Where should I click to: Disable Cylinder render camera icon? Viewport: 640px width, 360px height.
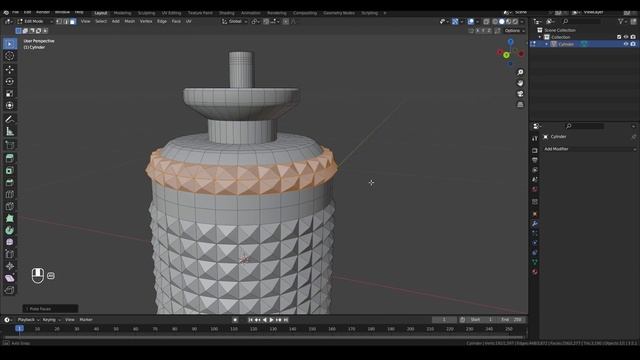633,44
